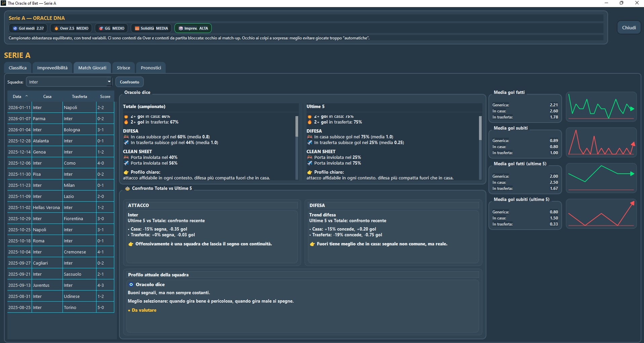Click the Confronto button
Screen dimensions: 644x343
129,81
